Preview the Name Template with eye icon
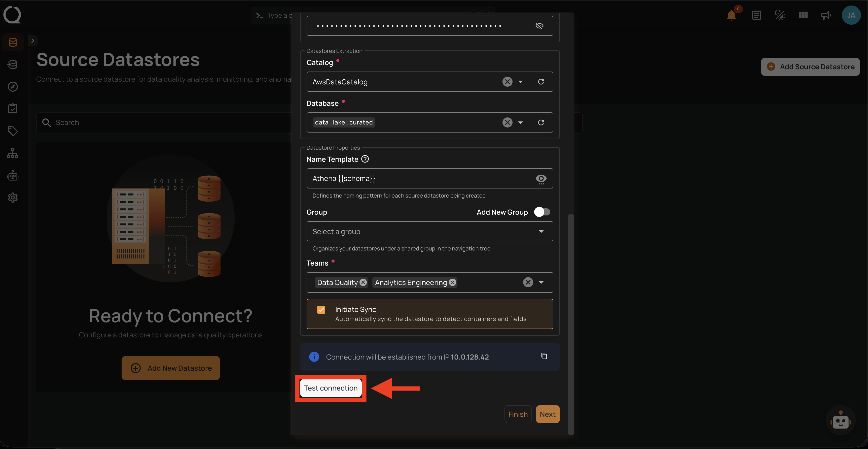Viewport: 868px width, 449px height. [x=541, y=178]
